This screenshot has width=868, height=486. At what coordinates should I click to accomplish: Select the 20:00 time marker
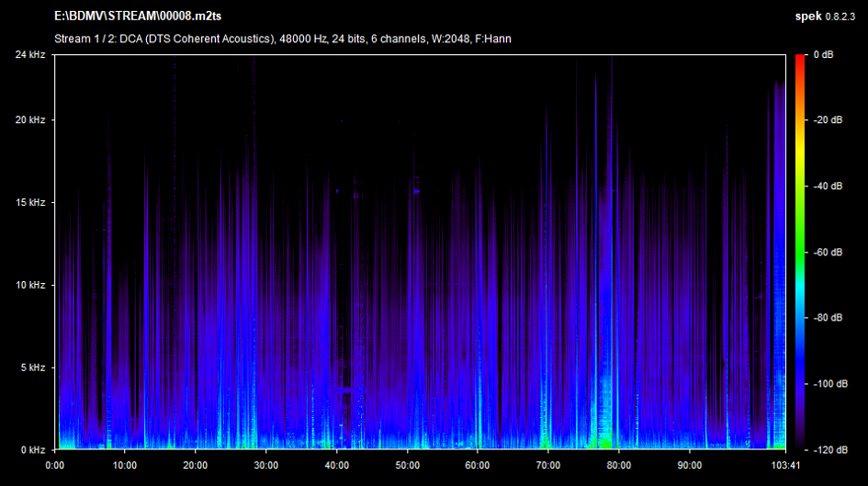[x=196, y=464]
